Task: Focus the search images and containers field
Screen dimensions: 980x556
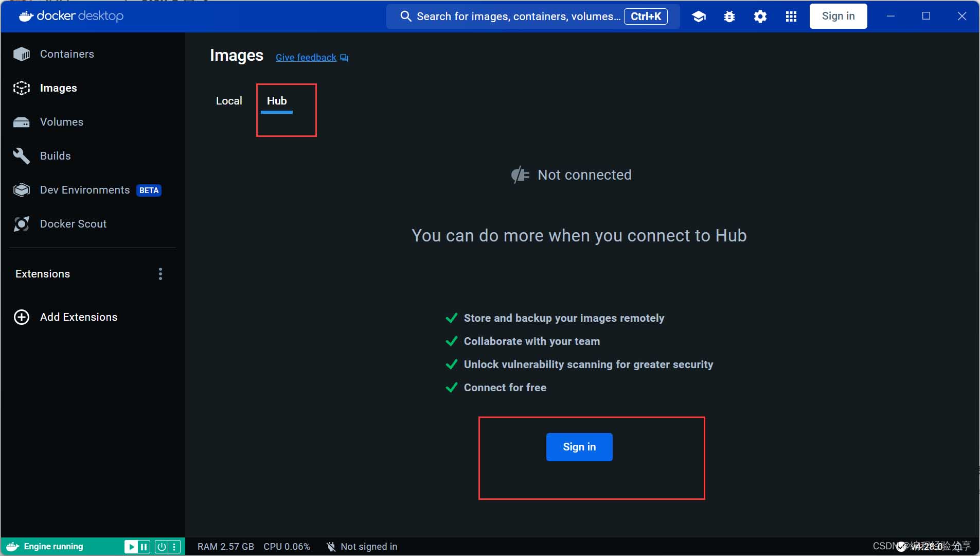Action: tap(532, 16)
